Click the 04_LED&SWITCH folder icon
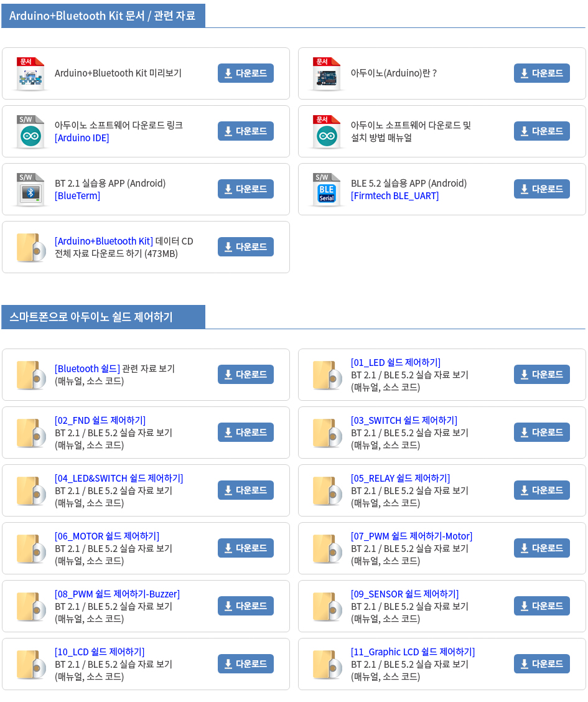The image size is (588, 702). [31, 490]
